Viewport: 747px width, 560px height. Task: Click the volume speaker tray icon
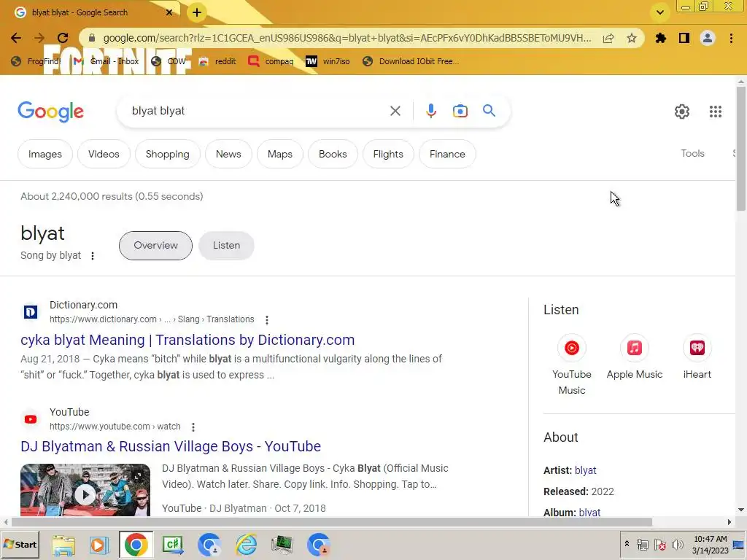point(677,544)
